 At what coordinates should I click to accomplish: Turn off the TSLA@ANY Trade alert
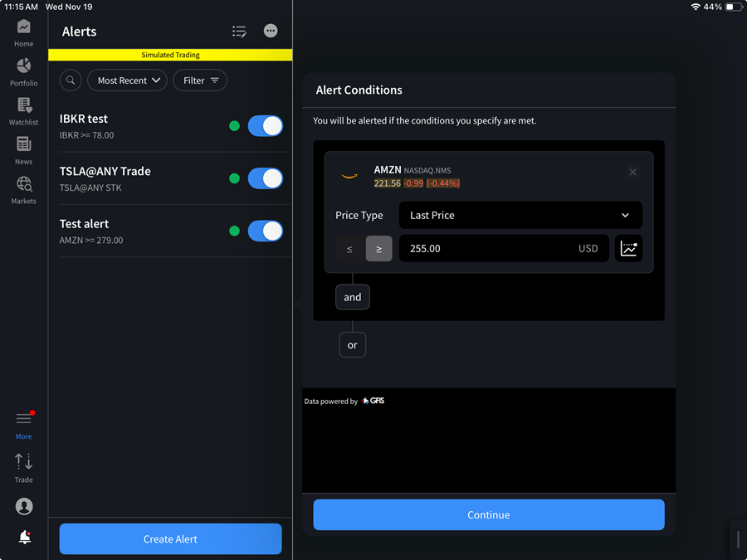pyautogui.click(x=264, y=178)
